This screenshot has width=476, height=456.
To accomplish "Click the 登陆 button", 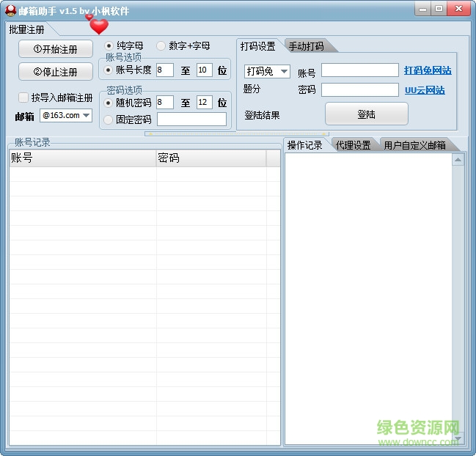I will (x=366, y=114).
